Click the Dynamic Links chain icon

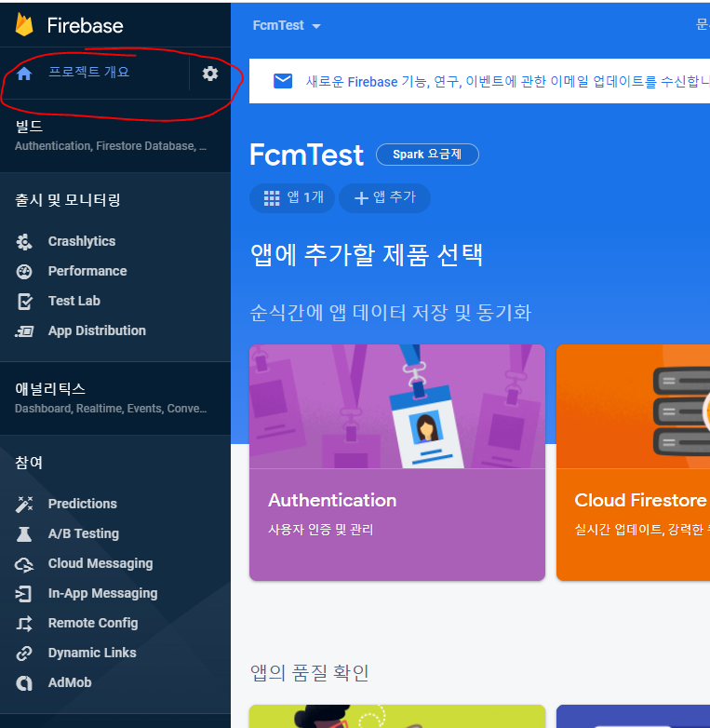(24, 654)
